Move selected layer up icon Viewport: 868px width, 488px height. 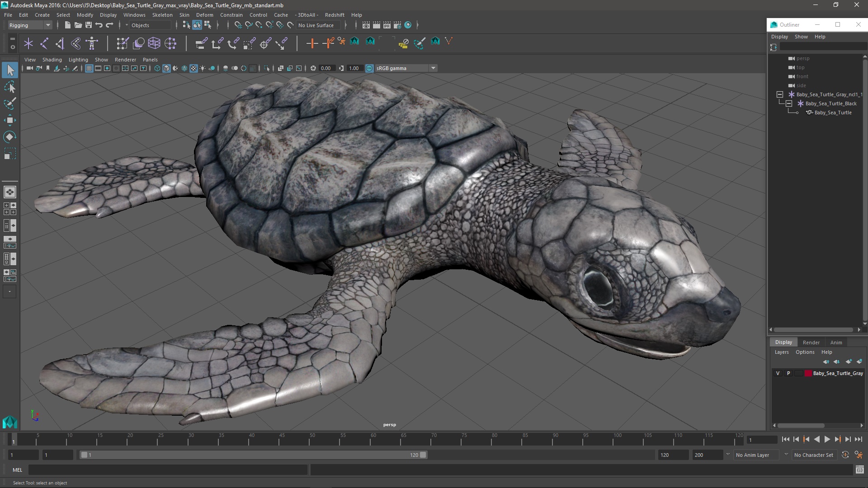[826, 361]
